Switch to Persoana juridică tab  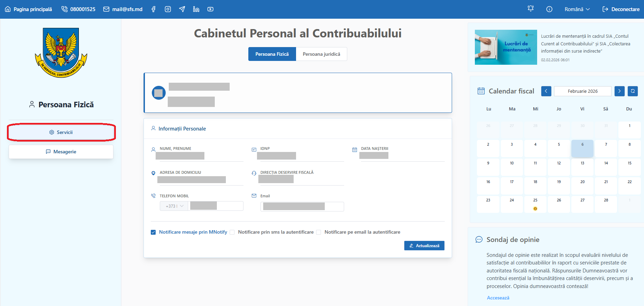(321, 54)
